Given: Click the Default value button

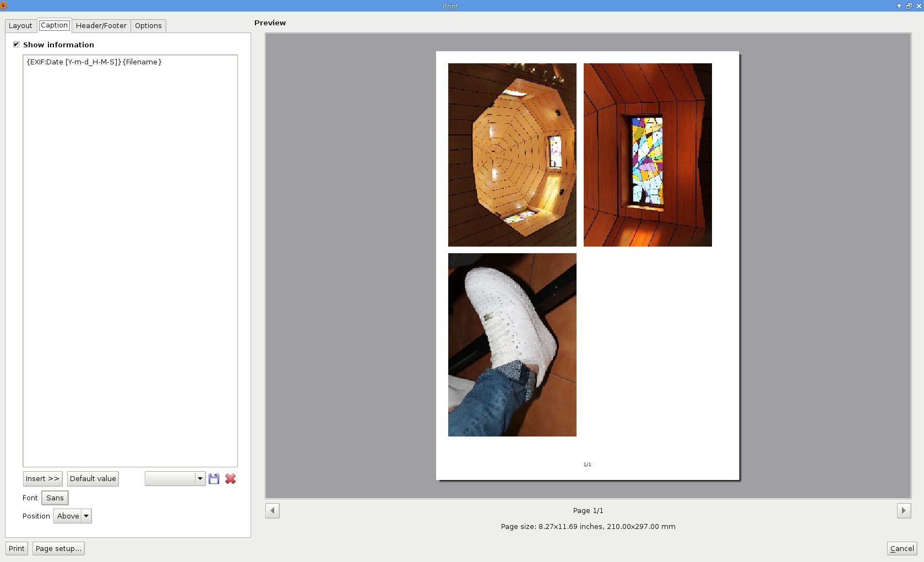Looking at the screenshot, I should pos(93,479).
